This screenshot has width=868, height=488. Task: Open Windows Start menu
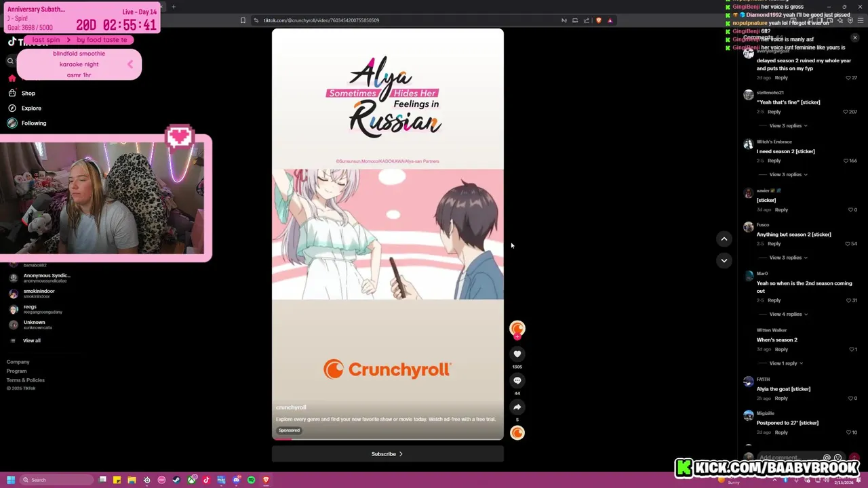(11, 480)
